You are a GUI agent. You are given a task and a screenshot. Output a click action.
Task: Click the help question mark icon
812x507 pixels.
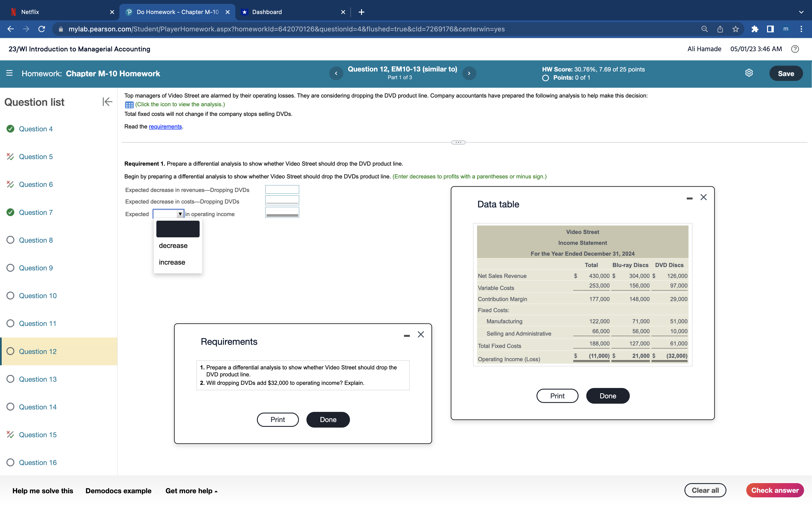pos(795,49)
